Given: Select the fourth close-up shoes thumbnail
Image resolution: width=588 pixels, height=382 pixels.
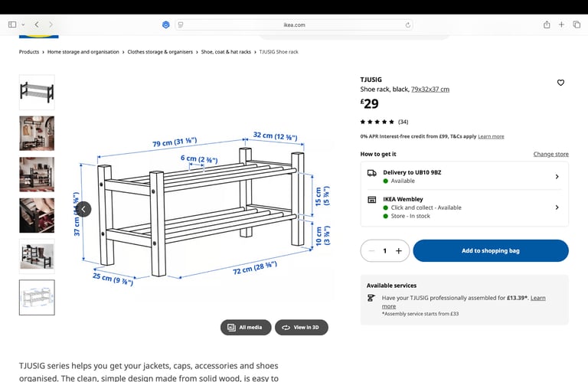Looking at the screenshot, I should coord(37,216).
